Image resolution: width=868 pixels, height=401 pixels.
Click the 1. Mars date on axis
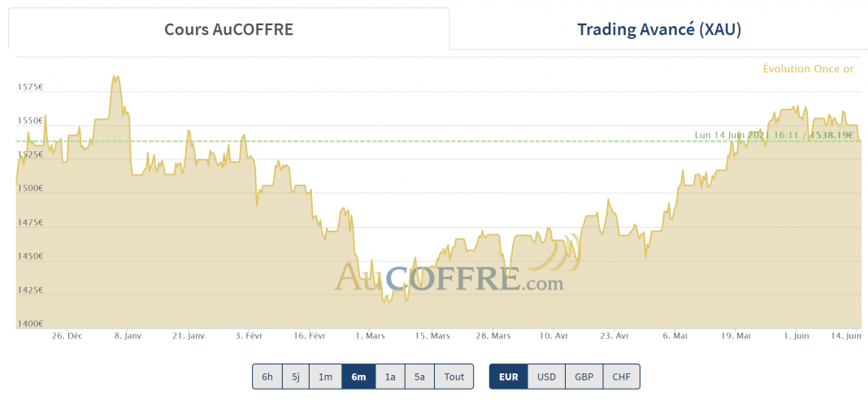(x=370, y=335)
